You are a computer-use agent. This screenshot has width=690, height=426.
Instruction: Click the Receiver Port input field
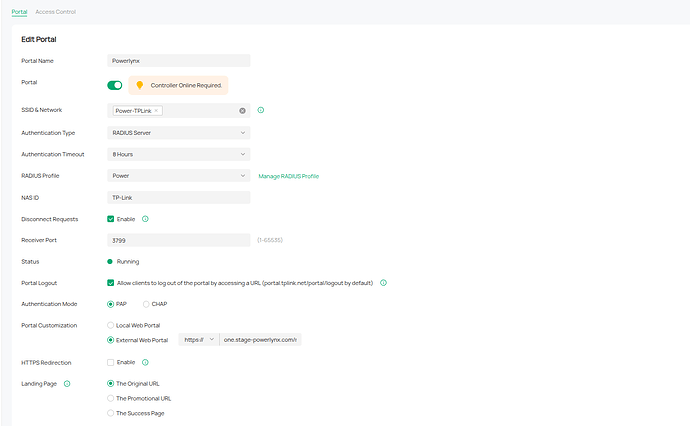click(x=179, y=240)
